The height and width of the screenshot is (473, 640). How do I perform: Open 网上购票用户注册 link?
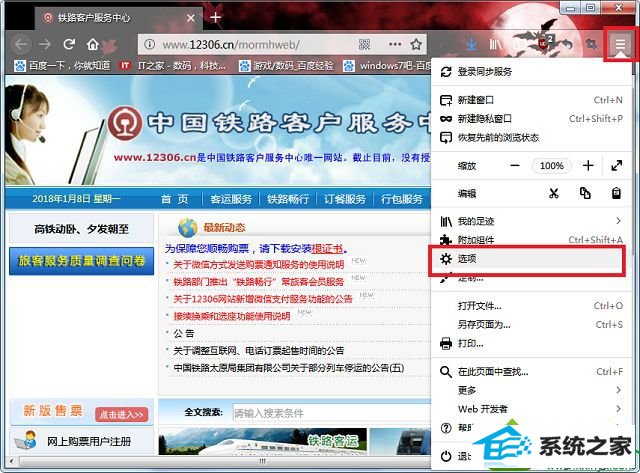[89, 441]
